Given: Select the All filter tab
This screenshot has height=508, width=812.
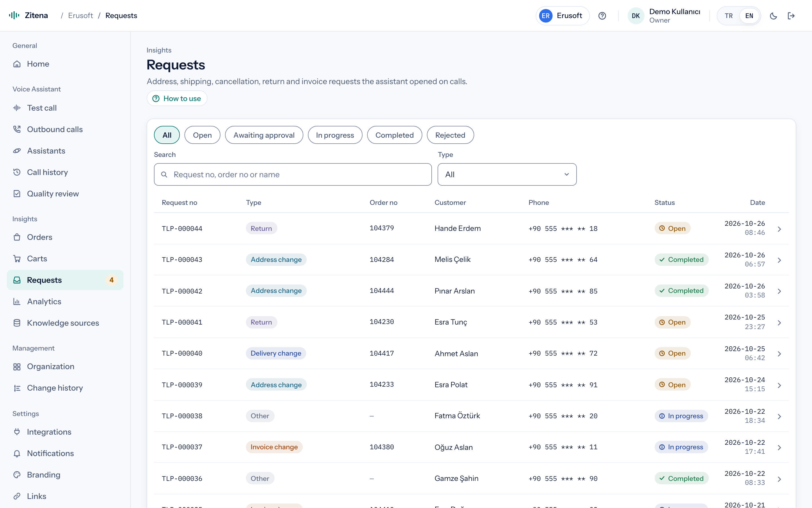Looking at the screenshot, I should coord(167,135).
